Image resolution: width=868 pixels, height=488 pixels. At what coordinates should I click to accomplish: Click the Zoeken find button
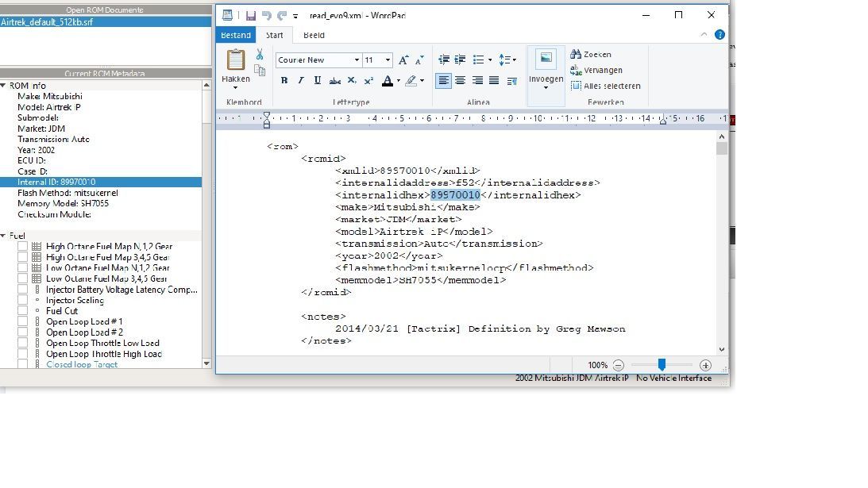pos(591,55)
